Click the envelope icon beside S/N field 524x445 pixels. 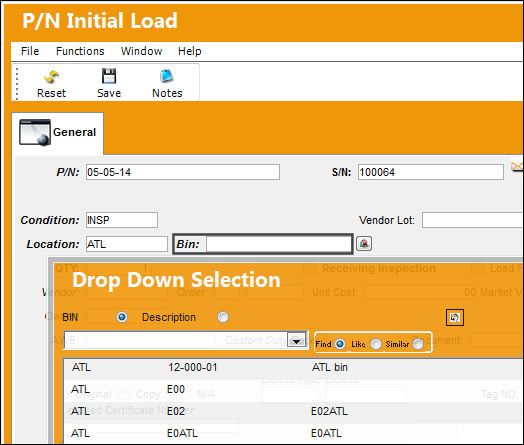pyautogui.click(x=517, y=166)
